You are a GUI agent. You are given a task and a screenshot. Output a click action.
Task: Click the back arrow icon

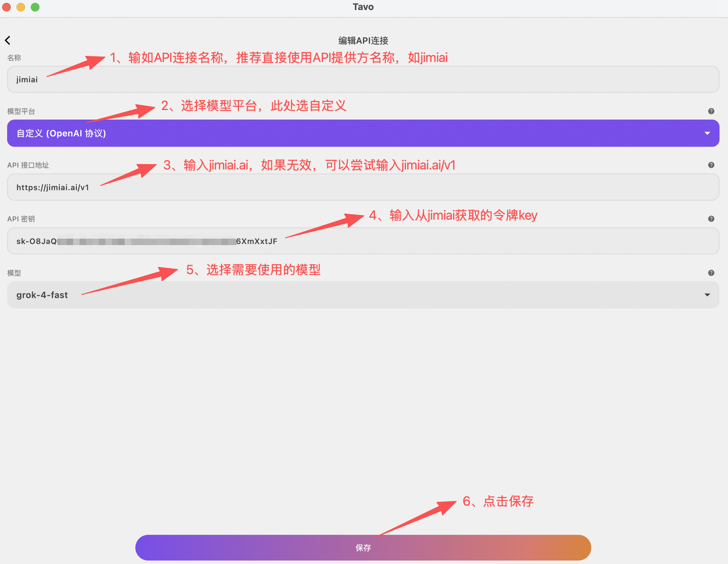pyautogui.click(x=8, y=40)
